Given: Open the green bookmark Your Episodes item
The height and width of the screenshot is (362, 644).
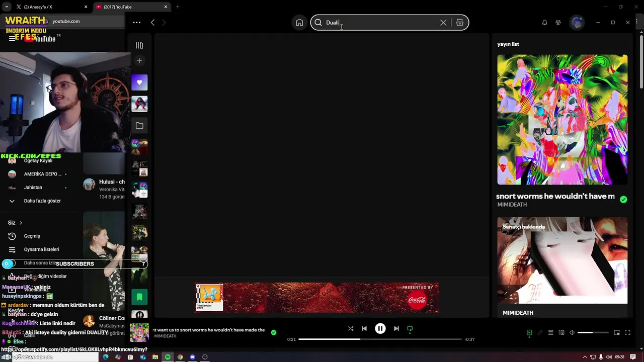Looking at the screenshot, I should point(139,297).
